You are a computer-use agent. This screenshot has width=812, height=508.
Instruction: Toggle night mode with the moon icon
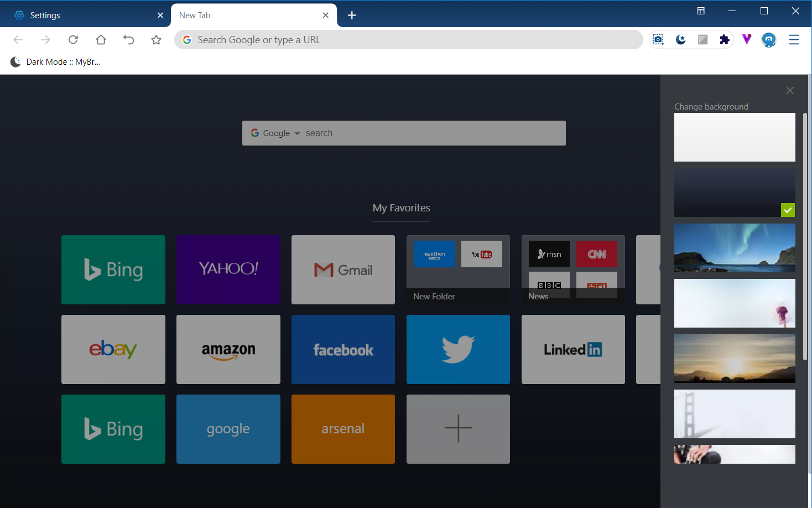[x=680, y=39]
